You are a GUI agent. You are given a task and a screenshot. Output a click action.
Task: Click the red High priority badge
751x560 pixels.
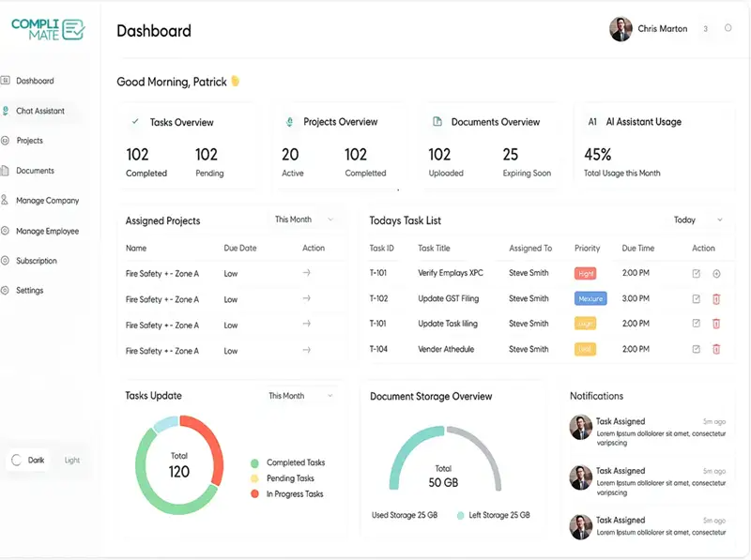(x=585, y=273)
